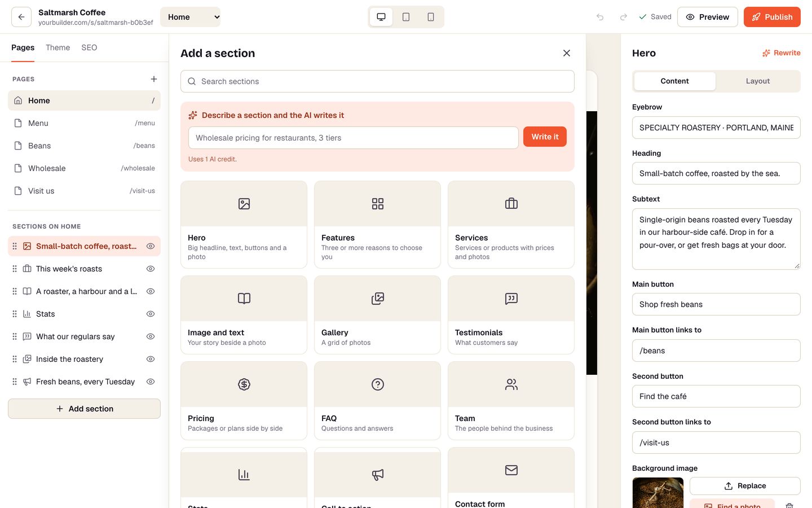Click the Preview button
The height and width of the screenshot is (508, 812).
pos(707,17)
